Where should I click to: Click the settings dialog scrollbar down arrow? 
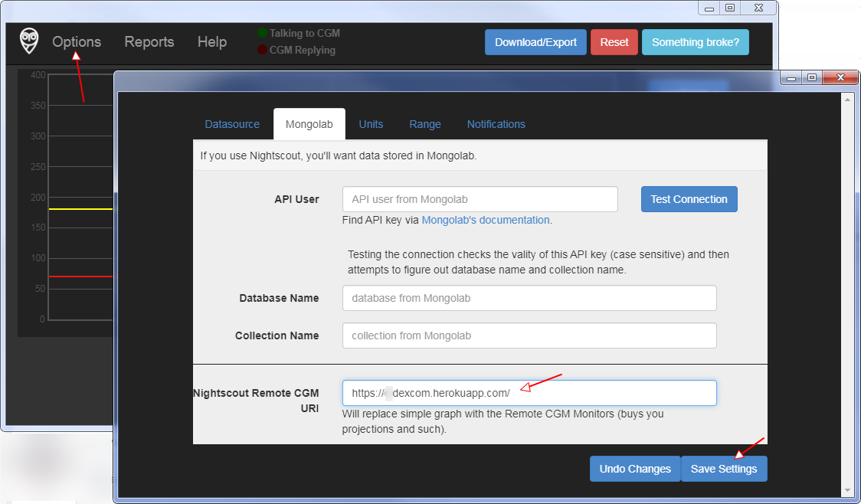(x=847, y=489)
